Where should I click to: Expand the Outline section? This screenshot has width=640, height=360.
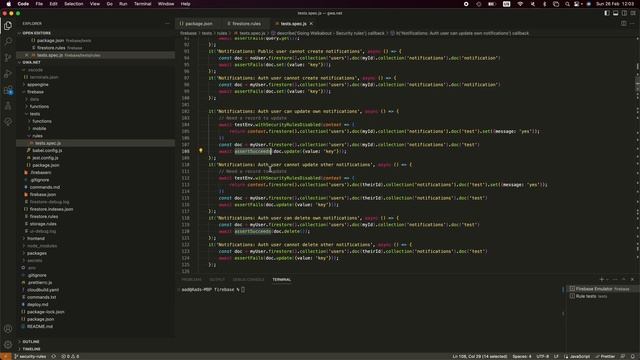tap(96, 342)
